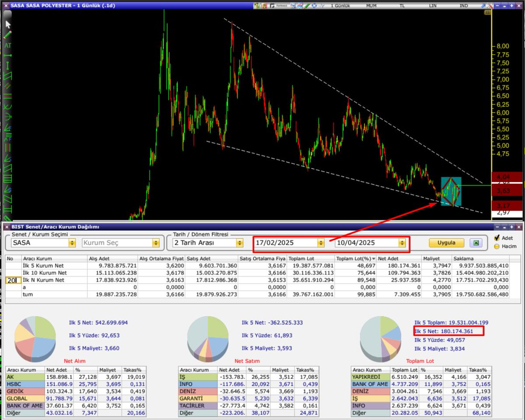525x420 pixels.
Task: Click the blue arrow icon near chart window controls
Action: 483,6
